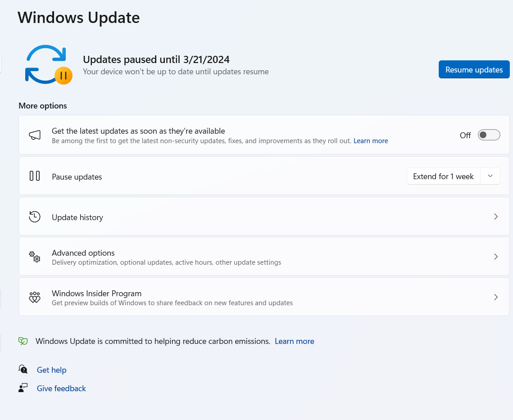The width and height of the screenshot is (513, 420).
Task: Click the Updates paused until 3/21/2024 heading
Action: coord(156,59)
